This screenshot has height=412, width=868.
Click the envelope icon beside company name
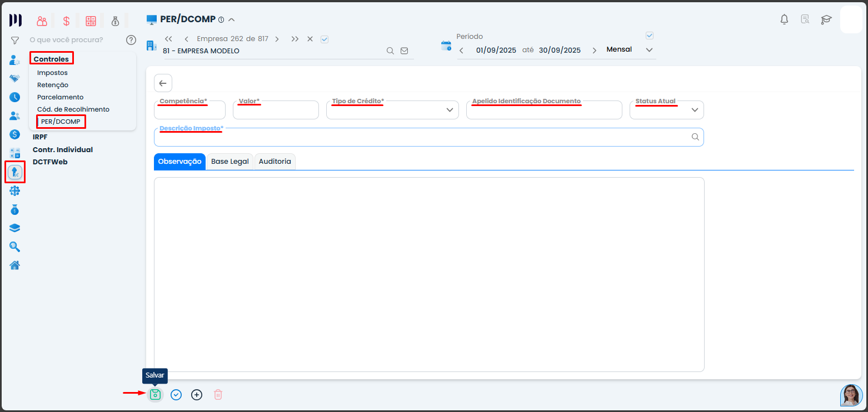pyautogui.click(x=405, y=51)
